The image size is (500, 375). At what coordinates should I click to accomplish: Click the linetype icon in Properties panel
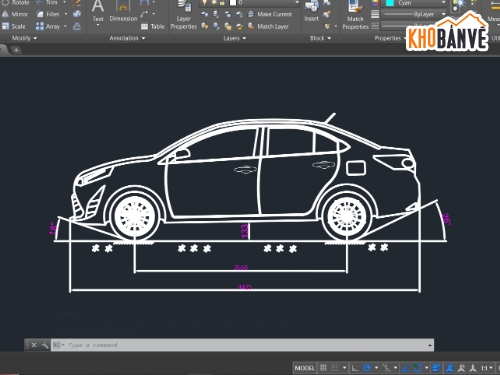(x=375, y=26)
